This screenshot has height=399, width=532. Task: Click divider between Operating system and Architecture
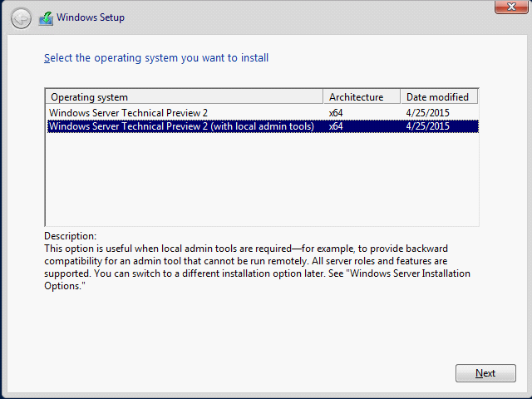(323, 97)
